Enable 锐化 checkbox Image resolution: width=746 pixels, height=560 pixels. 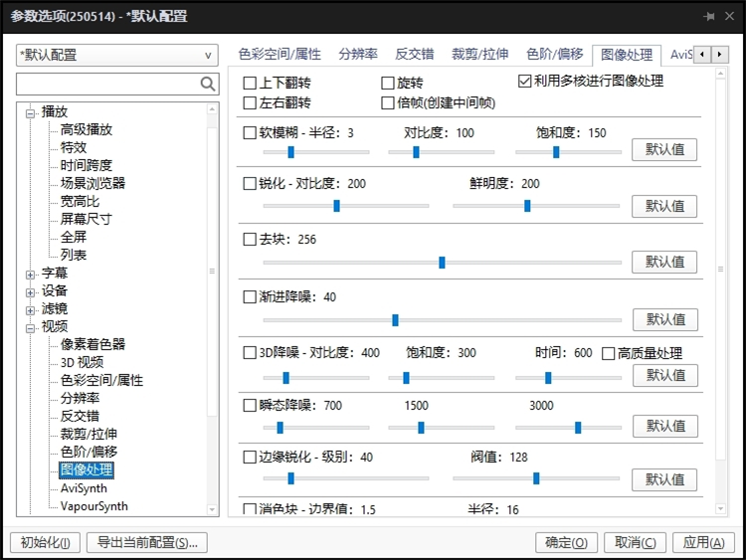click(x=250, y=184)
